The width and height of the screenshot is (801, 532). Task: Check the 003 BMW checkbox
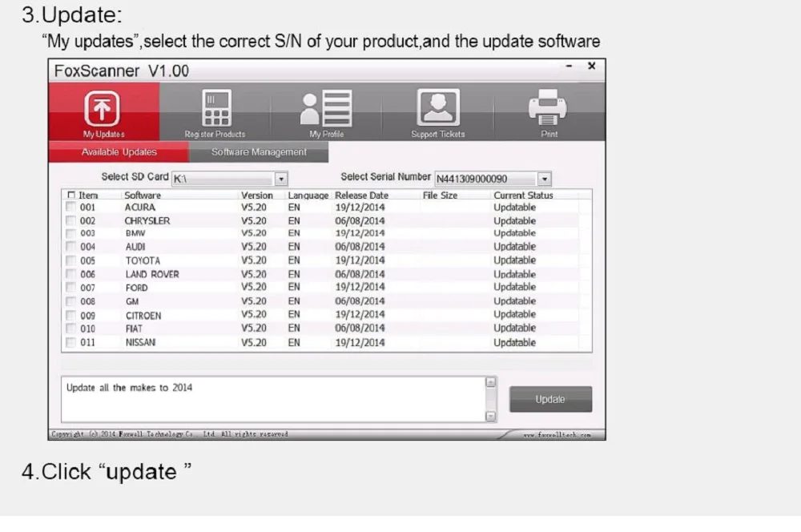70,233
